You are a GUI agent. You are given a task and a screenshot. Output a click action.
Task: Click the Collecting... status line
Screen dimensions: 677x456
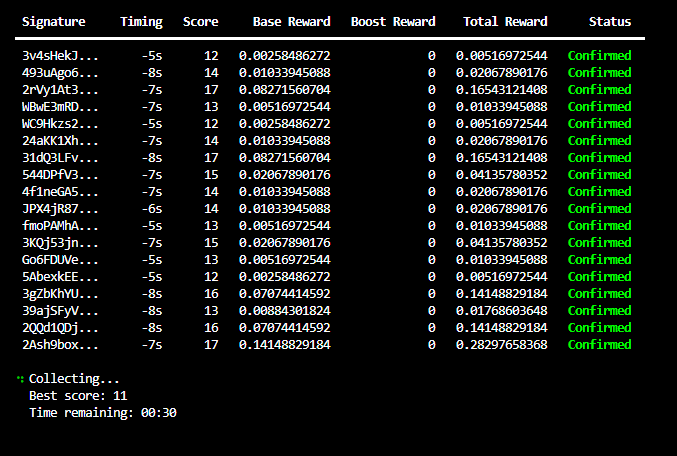74,379
